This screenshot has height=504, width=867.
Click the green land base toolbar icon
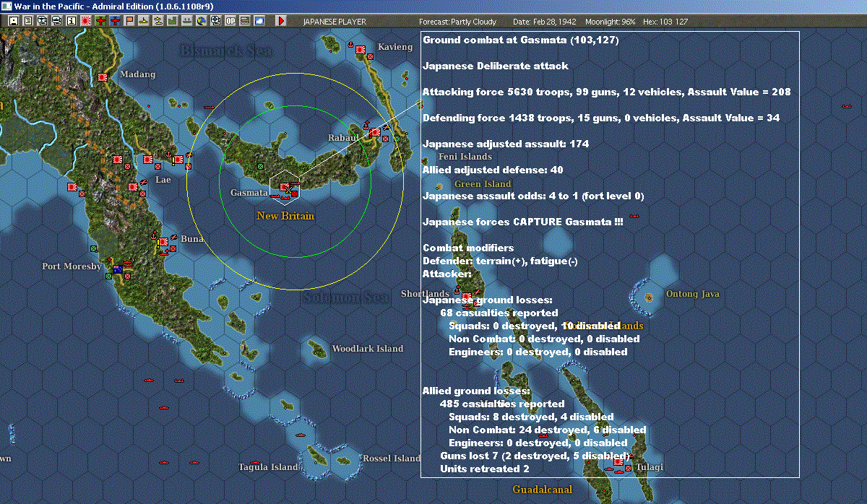pos(172,21)
